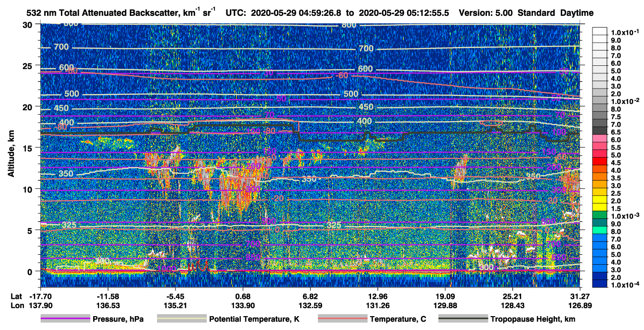This screenshot has height=330, width=644.
Task: Select the start time 2020-05-29 04:59:26.8
Action: [x=295, y=13]
